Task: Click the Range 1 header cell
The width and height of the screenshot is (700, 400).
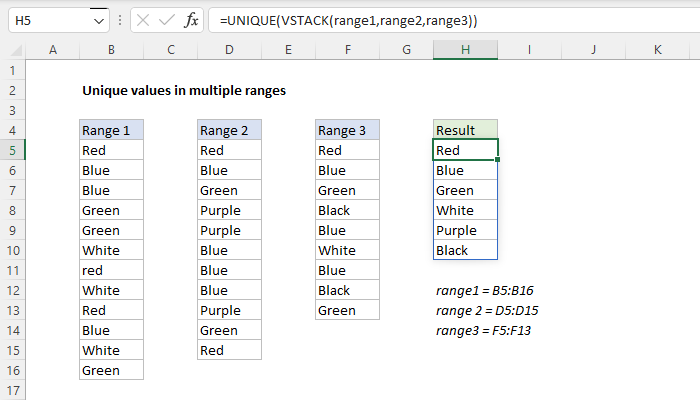Action: tap(111, 130)
